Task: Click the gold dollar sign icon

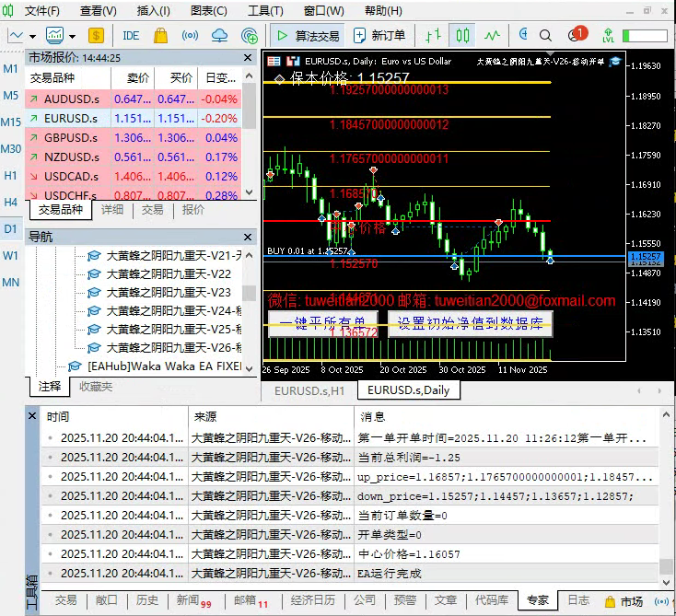Action: click(x=97, y=36)
